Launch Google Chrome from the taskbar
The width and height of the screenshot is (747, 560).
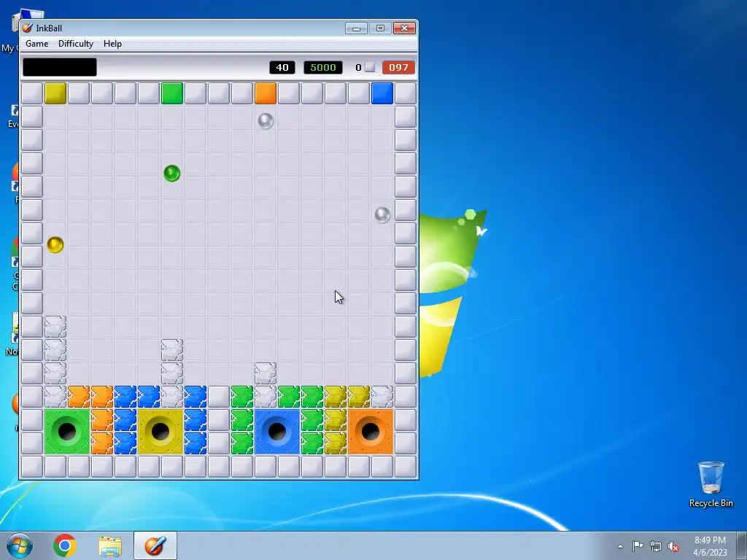coord(65,545)
